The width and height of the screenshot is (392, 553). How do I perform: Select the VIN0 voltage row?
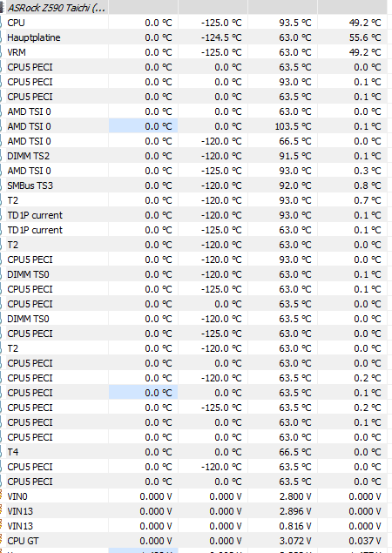pyautogui.click(x=196, y=496)
